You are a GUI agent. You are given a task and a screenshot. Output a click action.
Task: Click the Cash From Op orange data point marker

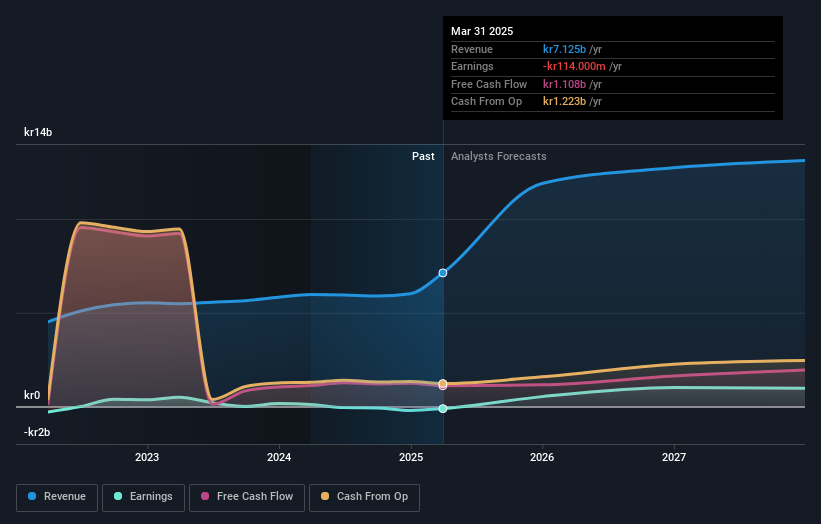click(x=443, y=383)
